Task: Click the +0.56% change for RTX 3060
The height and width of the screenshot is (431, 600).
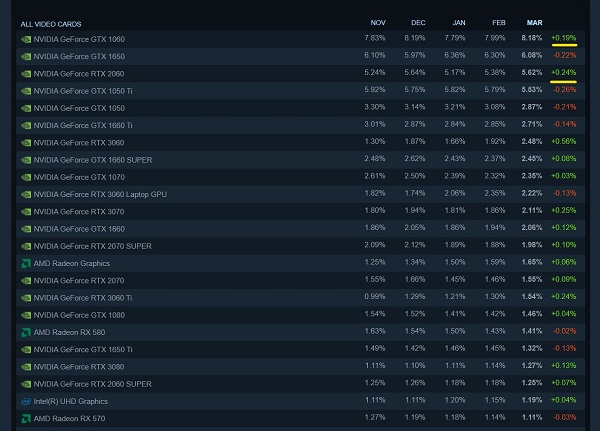Action: (563, 142)
